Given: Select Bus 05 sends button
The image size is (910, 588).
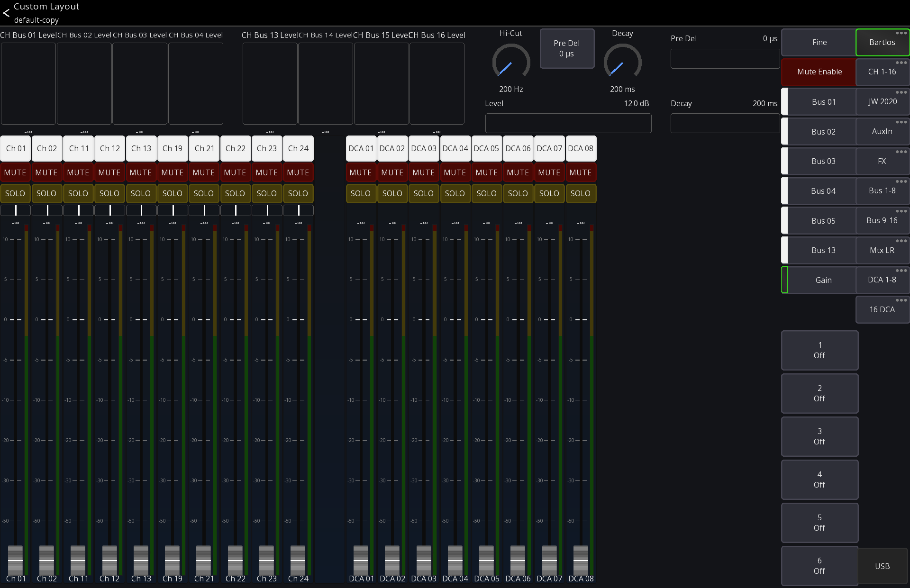Looking at the screenshot, I should click(x=819, y=221).
